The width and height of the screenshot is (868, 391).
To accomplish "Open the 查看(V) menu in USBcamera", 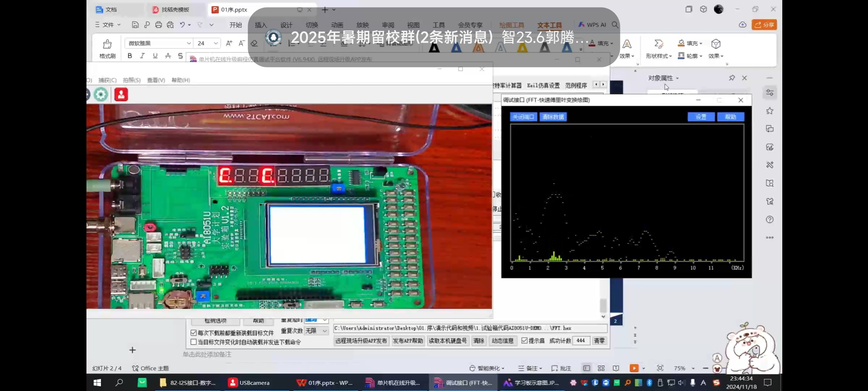I will click(x=156, y=80).
